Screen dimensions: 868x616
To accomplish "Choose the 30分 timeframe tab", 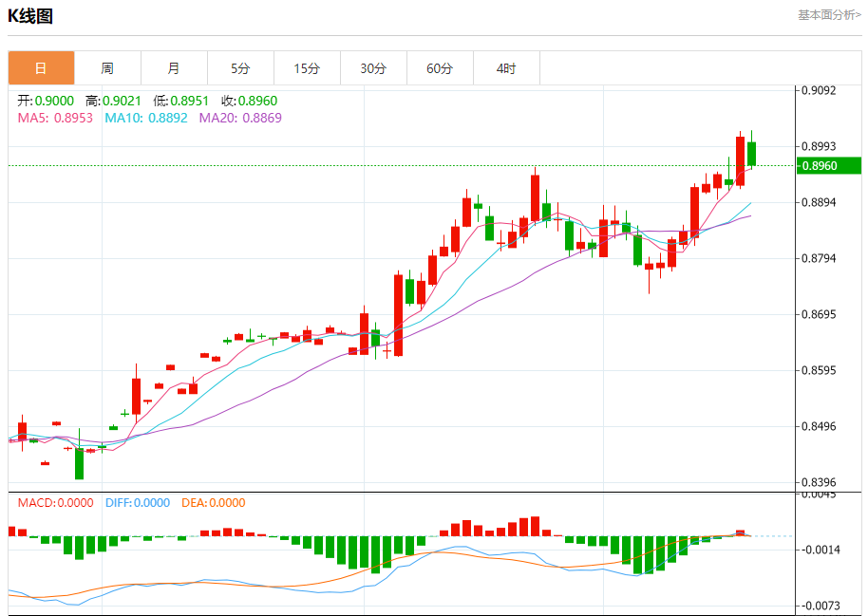I will 373,68.
